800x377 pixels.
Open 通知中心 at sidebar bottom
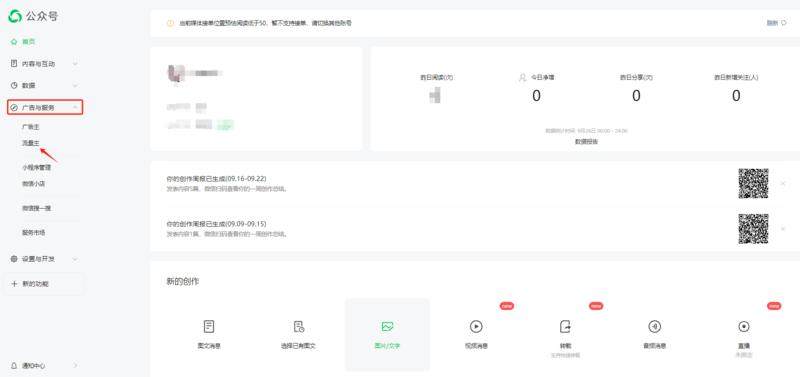(45, 366)
